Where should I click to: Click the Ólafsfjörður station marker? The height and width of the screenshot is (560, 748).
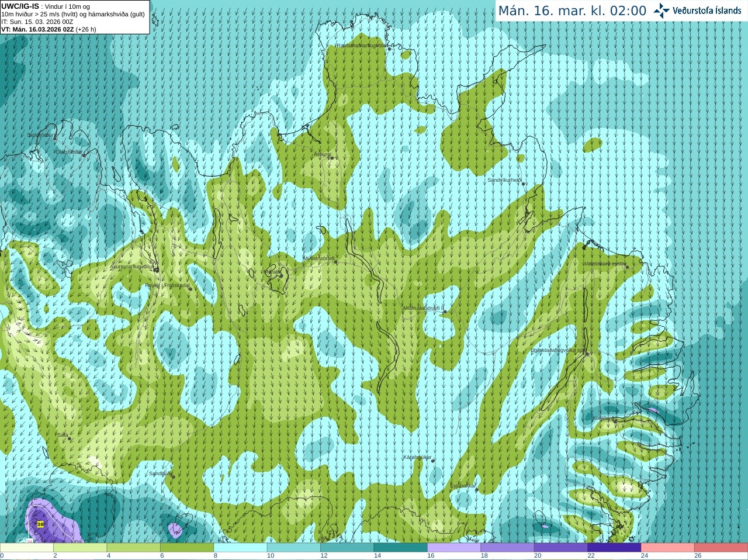click(84, 154)
